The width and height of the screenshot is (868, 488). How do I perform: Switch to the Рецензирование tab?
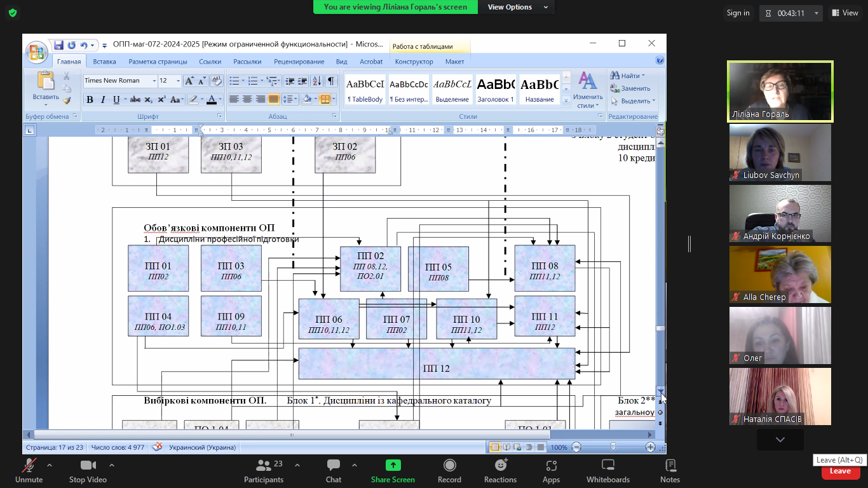pos(299,62)
